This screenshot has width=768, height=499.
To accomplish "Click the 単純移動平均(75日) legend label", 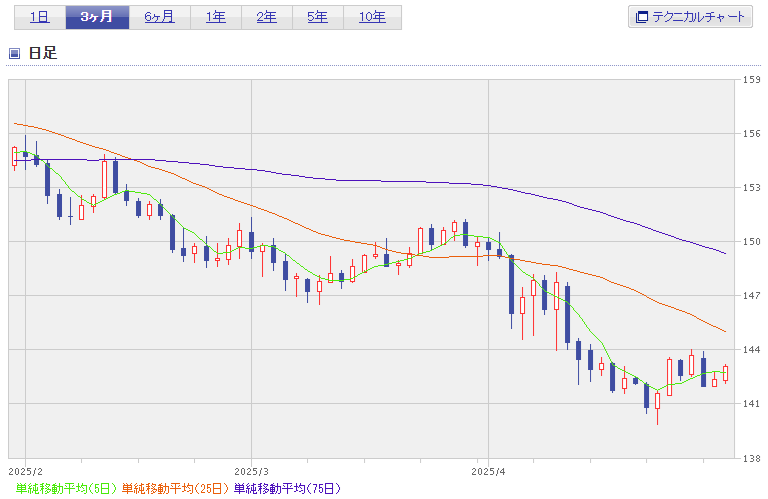I will click(287, 488).
